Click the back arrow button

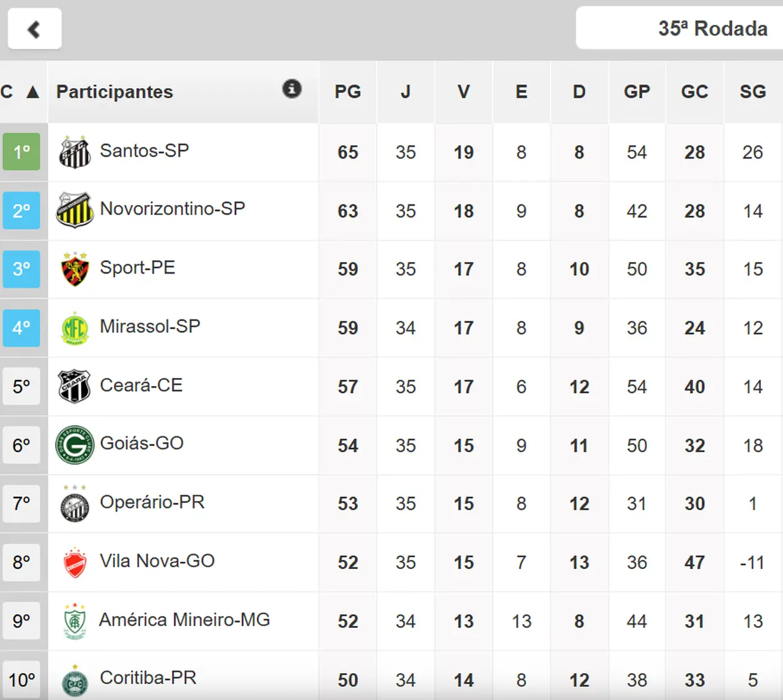[x=34, y=29]
